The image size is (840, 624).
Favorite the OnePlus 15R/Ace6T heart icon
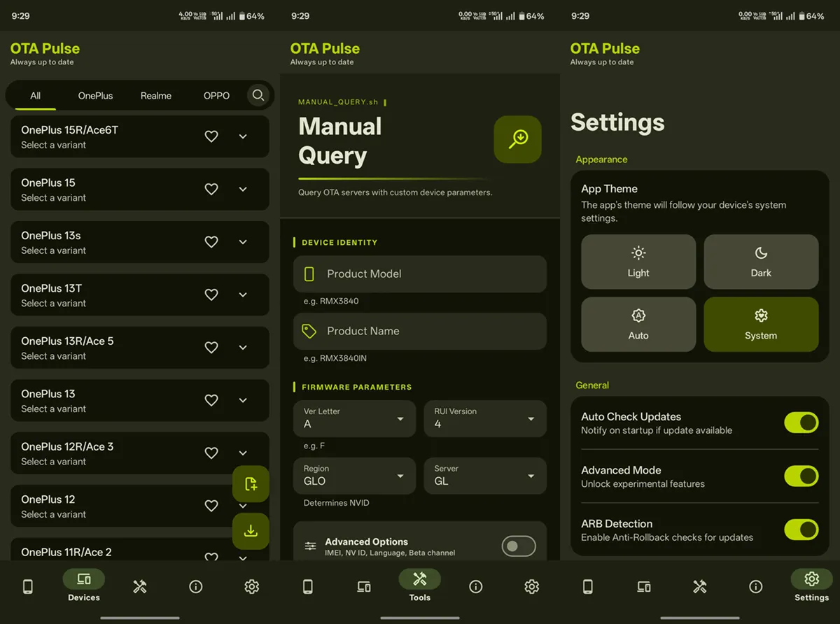click(x=211, y=136)
